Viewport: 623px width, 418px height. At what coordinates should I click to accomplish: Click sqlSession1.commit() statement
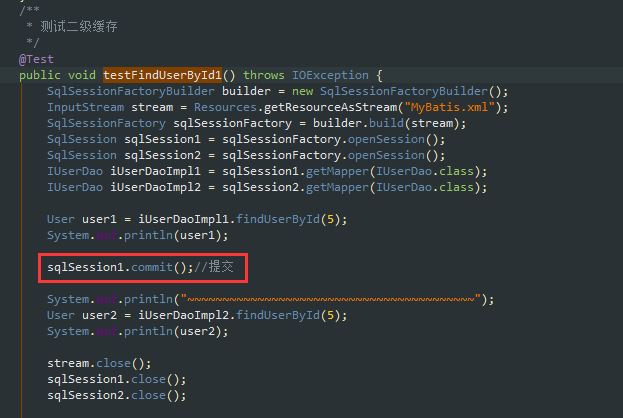[x=120, y=267]
